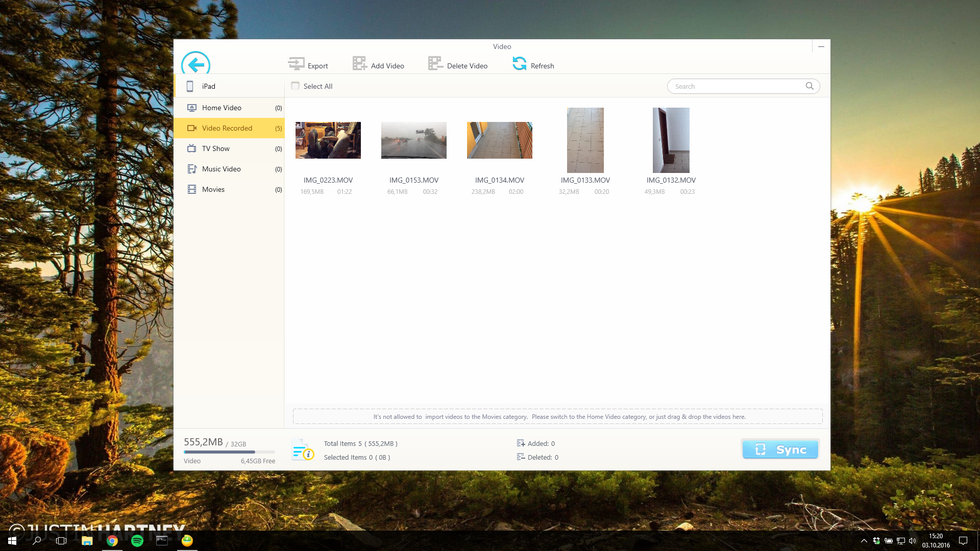Screen dimensions: 980x551
Task: Click the storage usage progress bar
Action: pyautogui.click(x=229, y=452)
